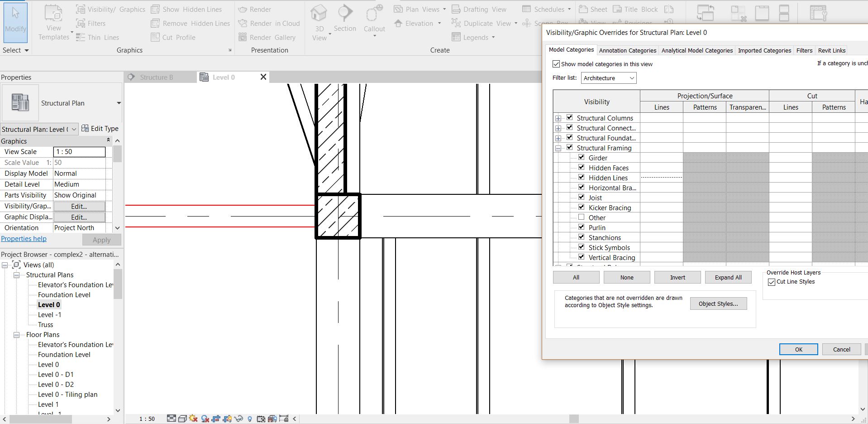Open the Object Styles dialog

point(718,303)
